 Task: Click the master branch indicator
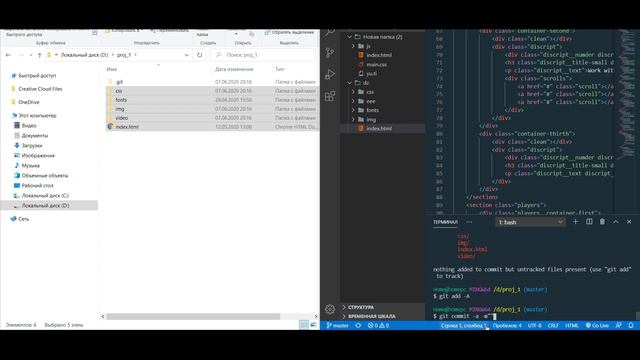[x=338, y=325]
